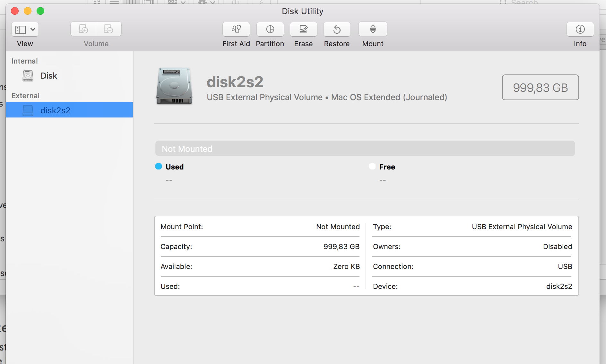Click the large hard drive image
This screenshot has width=606, height=364.
click(174, 86)
